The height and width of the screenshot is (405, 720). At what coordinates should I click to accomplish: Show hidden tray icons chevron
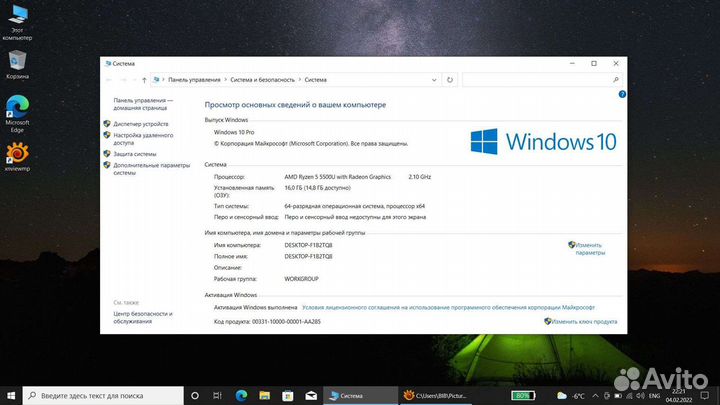click(595, 395)
